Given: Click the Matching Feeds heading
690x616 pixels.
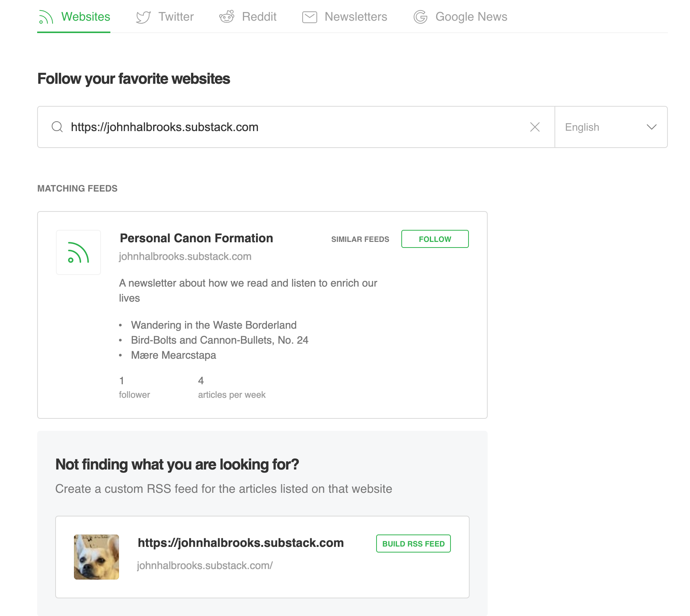Looking at the screenshot, I should point(77,189).
